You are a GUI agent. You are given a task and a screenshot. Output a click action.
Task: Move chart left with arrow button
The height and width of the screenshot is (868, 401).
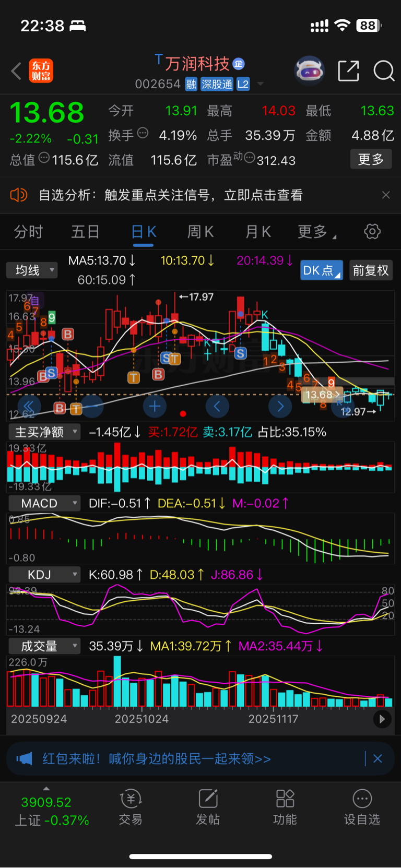click(x=217, y=406)
